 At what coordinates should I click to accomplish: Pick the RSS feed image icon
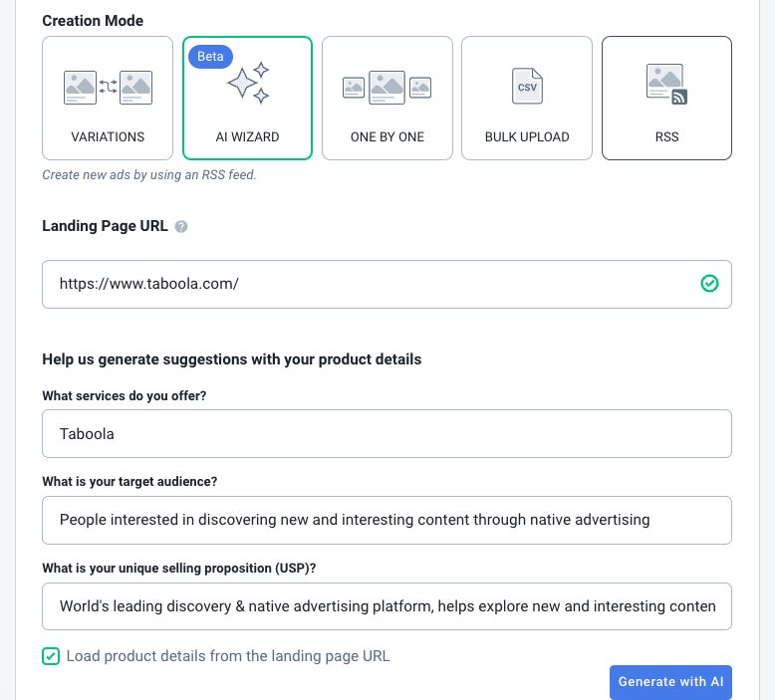point(666,85)
